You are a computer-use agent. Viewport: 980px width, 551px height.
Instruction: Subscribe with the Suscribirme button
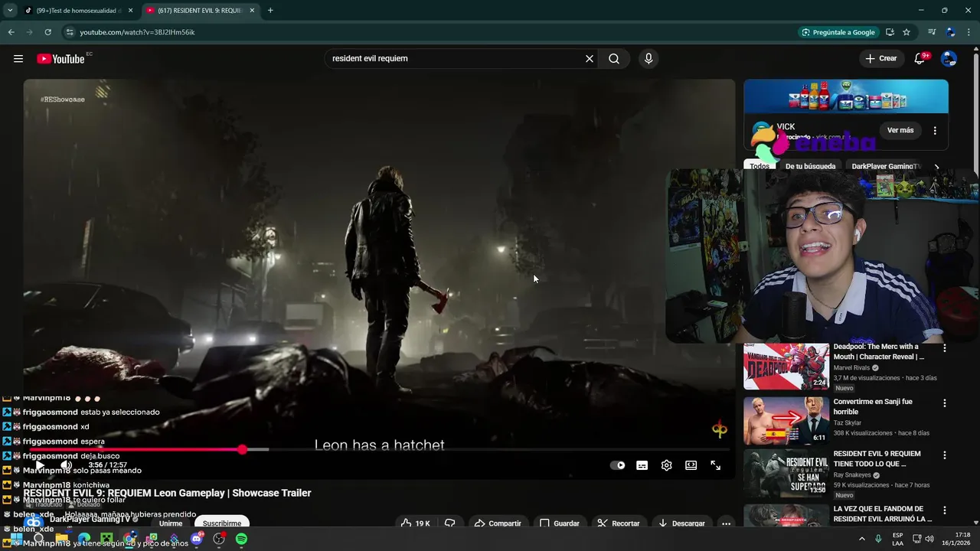coord(222,523)
